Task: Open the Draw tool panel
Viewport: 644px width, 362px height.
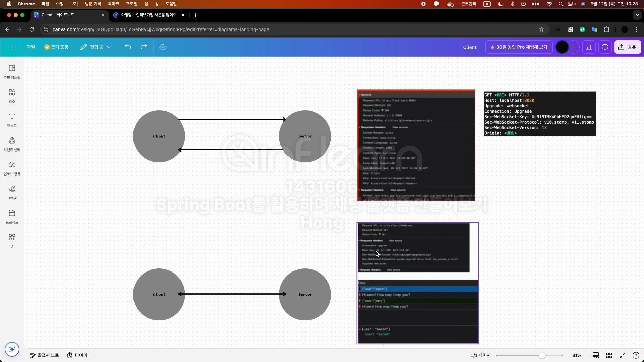Action: [12, 192]
